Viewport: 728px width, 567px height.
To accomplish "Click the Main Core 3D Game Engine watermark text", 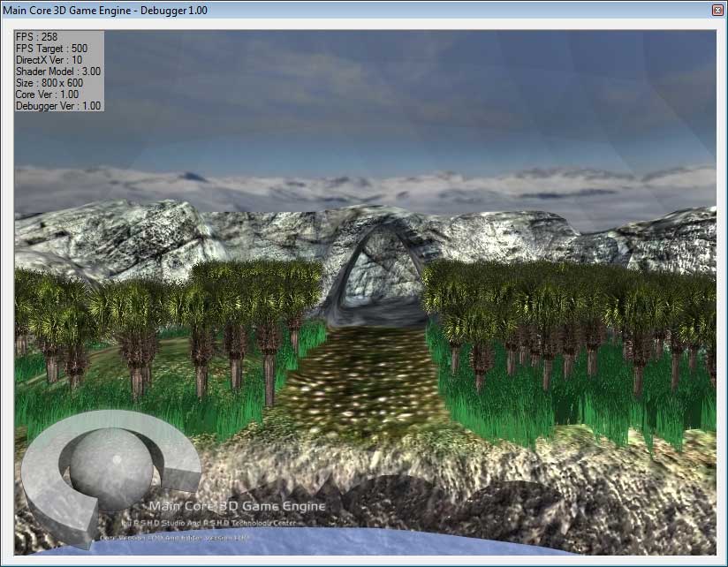I will click(237, 506).
